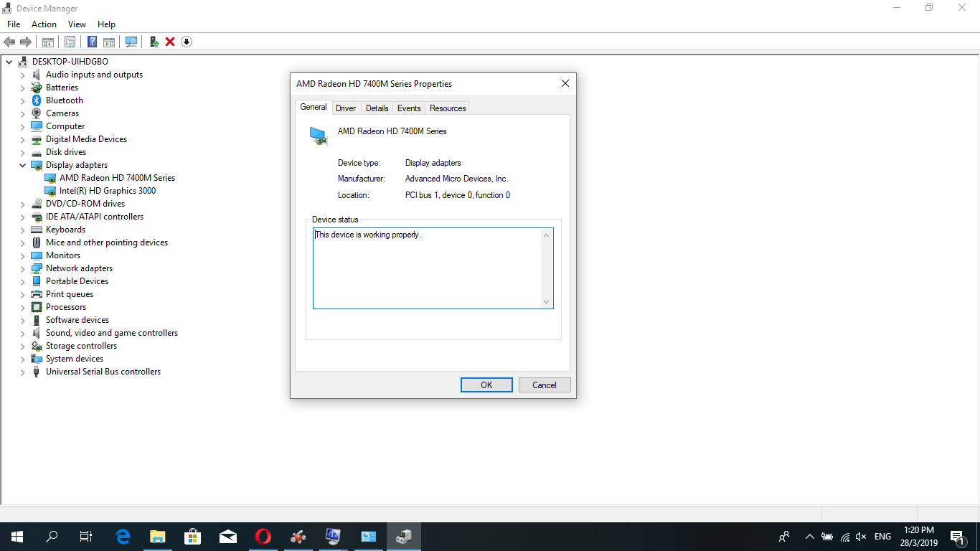Viewport: 980px width, 551px height.
Task: Click the Forward arrow in the toolbar
Action: pos(26,42)
